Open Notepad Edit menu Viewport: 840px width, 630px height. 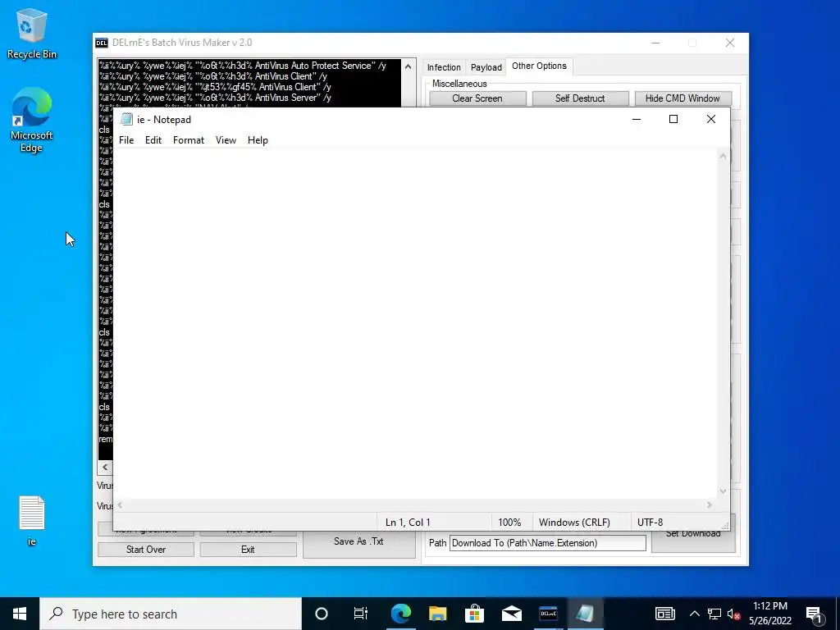153,140
